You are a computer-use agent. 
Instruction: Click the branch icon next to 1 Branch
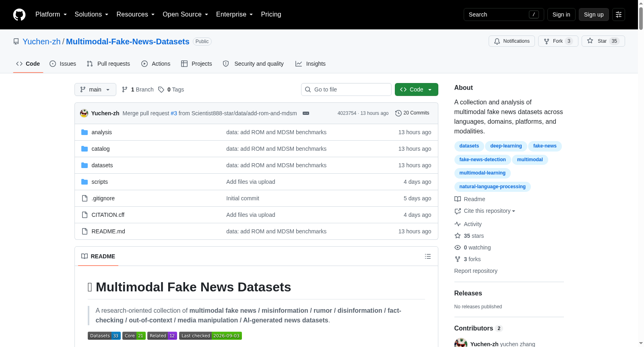pyautogui.click(x=125, y=89)
